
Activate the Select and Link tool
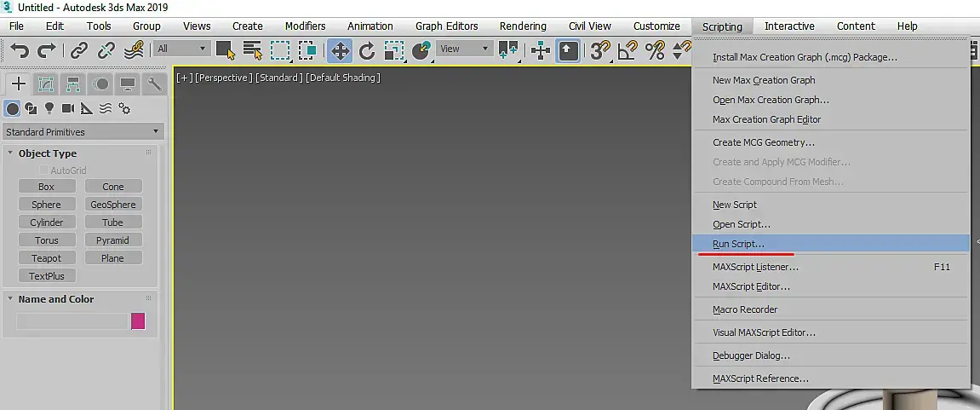[78, 50]
